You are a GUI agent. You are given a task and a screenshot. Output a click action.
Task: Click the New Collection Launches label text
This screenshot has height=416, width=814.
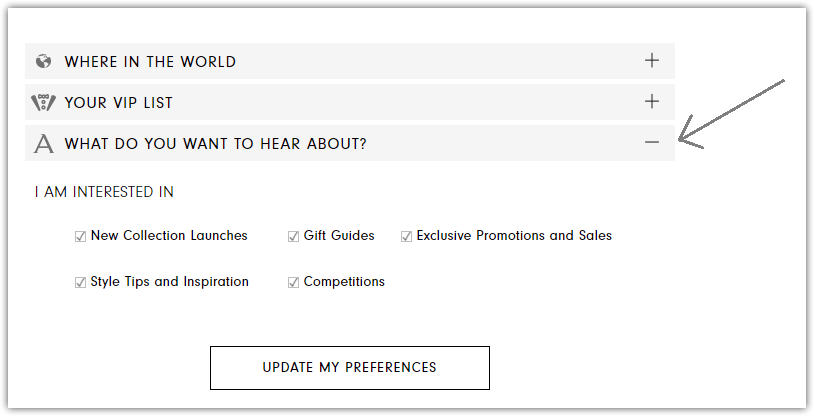169,236
